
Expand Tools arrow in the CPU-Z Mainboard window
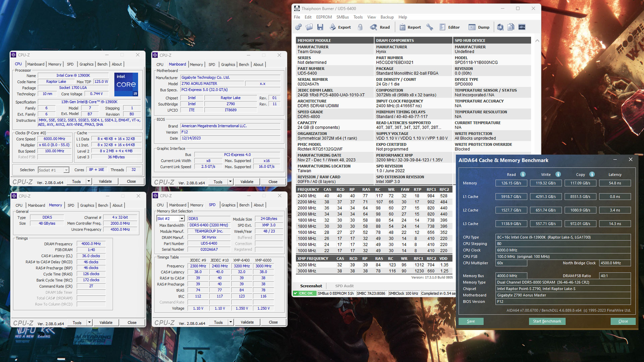click(x=230, y=182)
